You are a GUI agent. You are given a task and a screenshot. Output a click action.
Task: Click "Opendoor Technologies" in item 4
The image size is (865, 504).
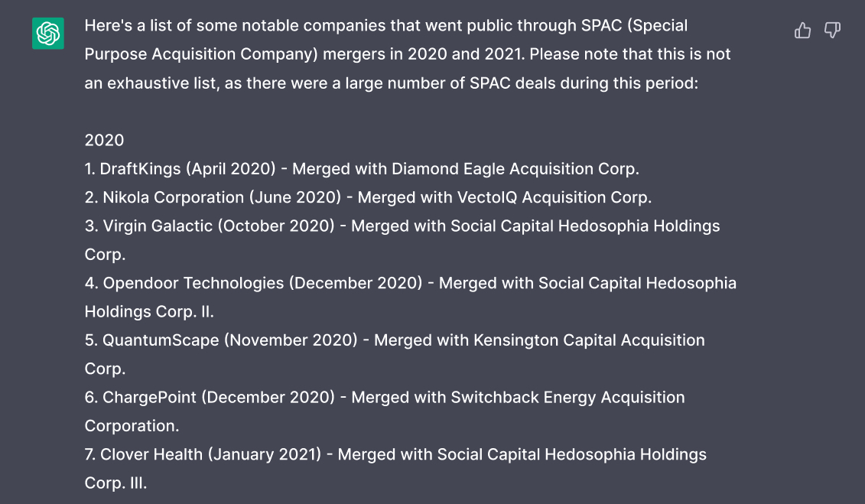193,284
